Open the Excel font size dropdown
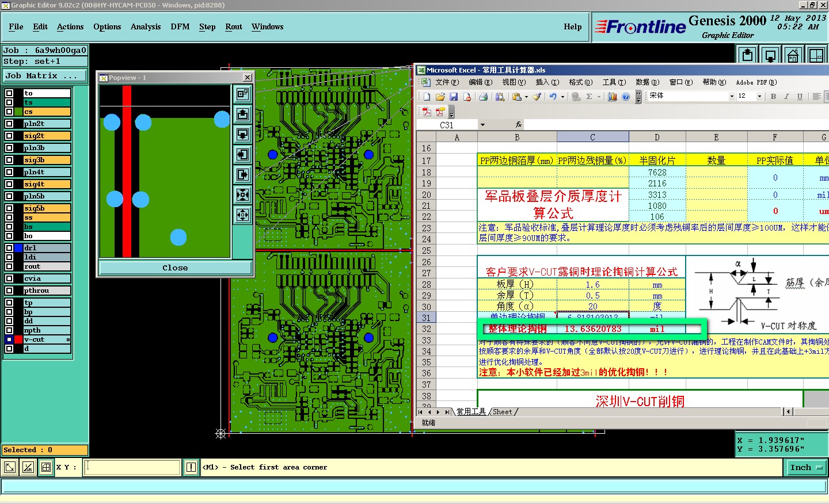 (759, 97)
